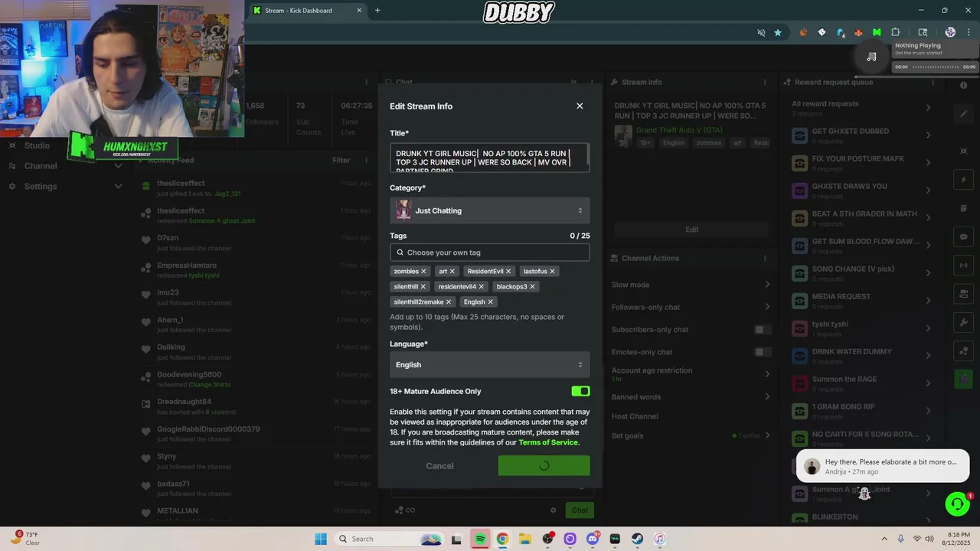This screenshot has height=551, width=980.
Task: Bookmark this page with star icon
Action: [x=778, y=32]
